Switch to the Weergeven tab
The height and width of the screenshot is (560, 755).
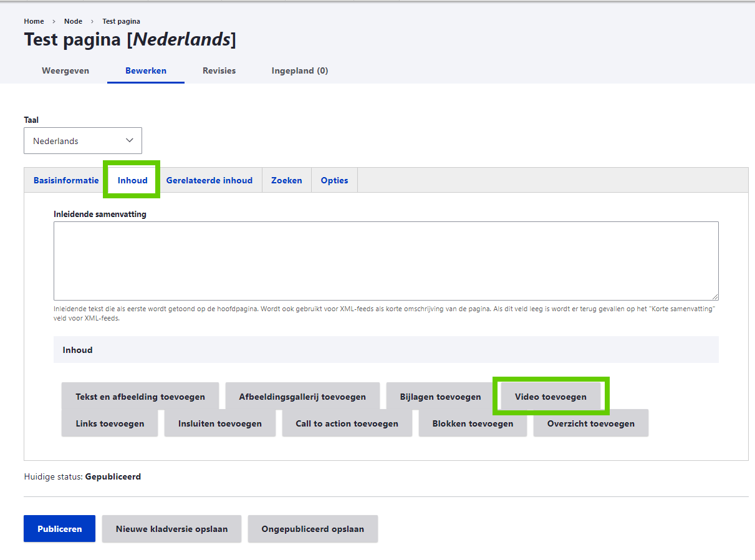[65, 70]
